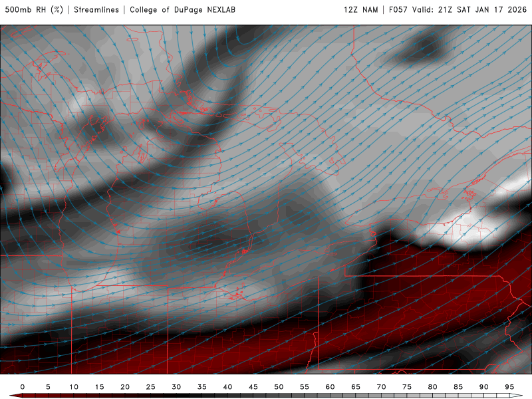Select the 35 value on the color scale
This screenshot has height=399, width=532.
(202, 387)
